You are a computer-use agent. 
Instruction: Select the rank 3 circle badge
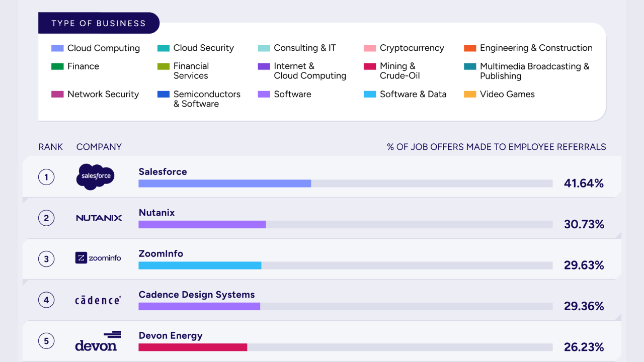click(46, 259)
